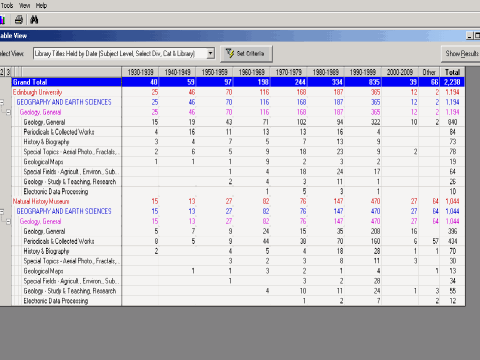Click the 1930-1939 column header
The height and width of the screenshot is (360, 480).
point(140,72)
